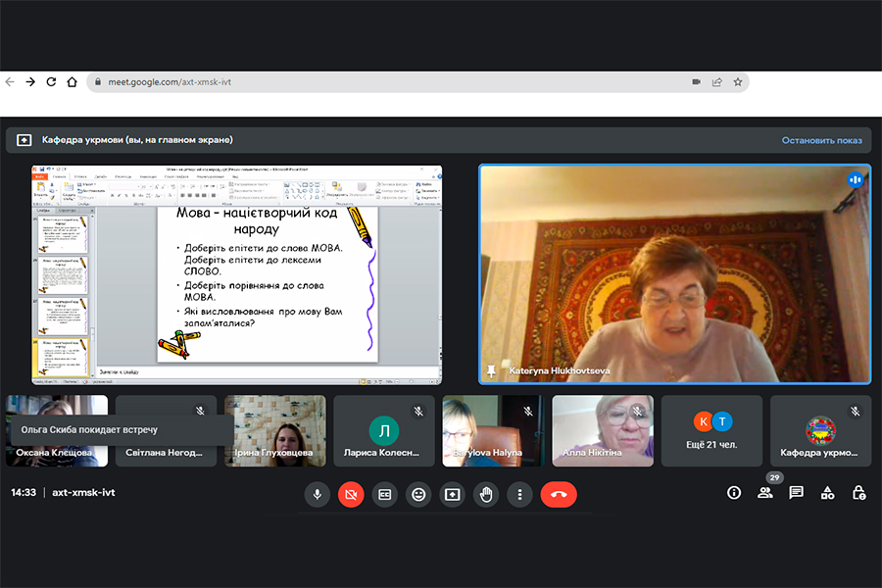
Task: Select the highlighted slide thumbnail in PowerPoint
Action: click(x=62, y=358)
